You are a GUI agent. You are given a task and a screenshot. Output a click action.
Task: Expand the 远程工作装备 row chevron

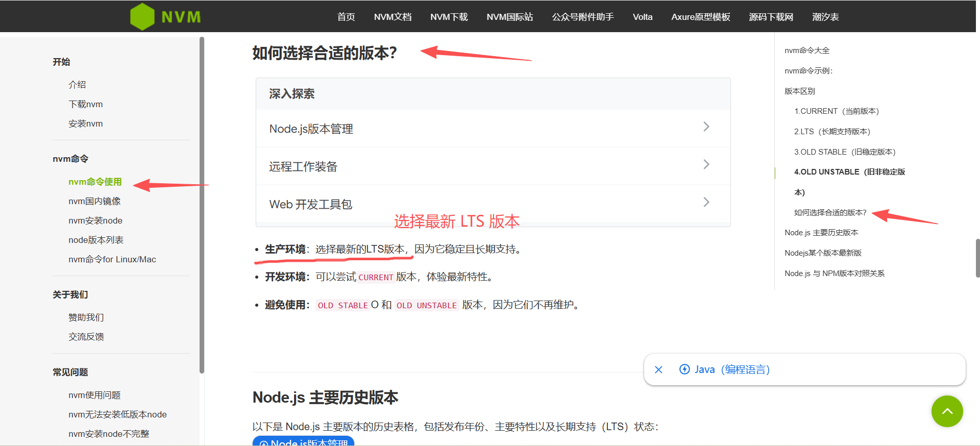pos(706,164)
